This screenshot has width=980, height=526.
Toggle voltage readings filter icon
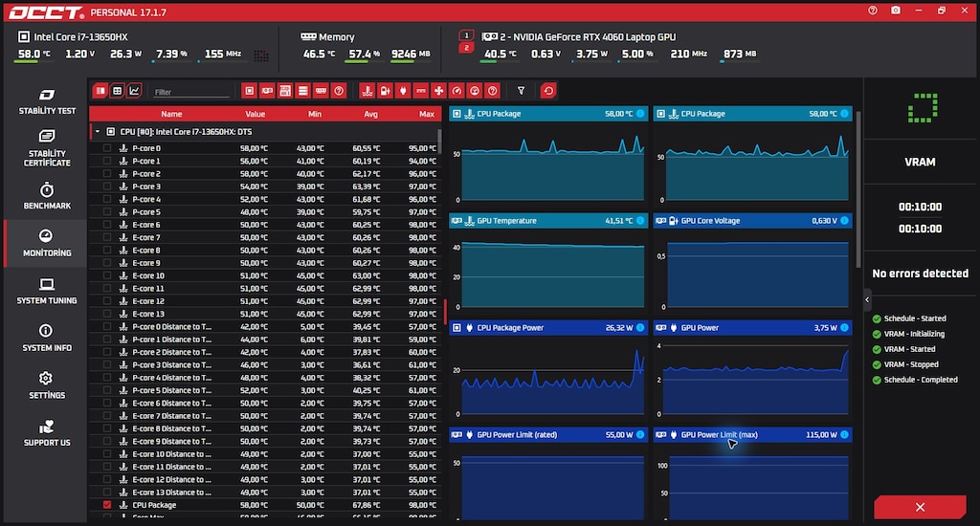[x=385, y=91]
